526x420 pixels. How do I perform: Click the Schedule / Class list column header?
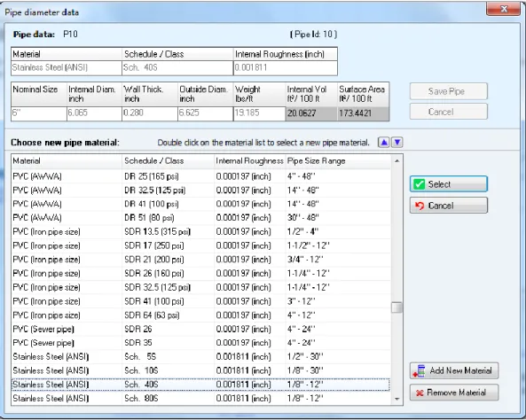point(168,161)
